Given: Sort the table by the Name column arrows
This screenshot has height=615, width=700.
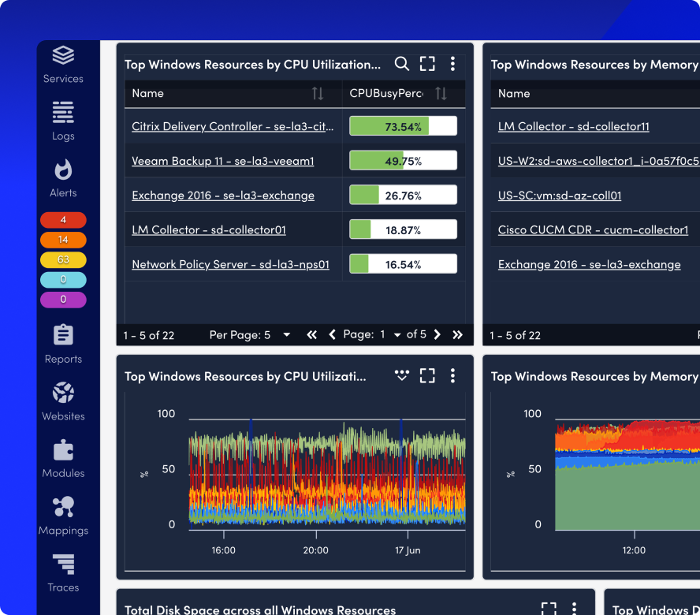Looking at the screenshot, I should (318, 93).
